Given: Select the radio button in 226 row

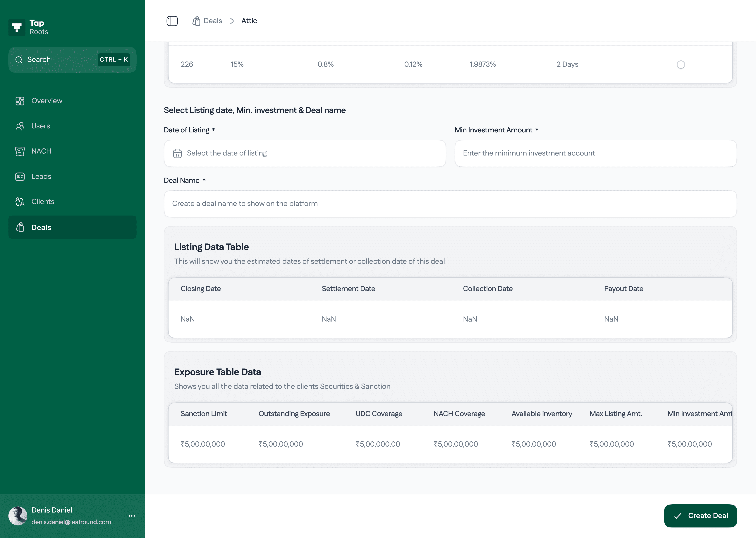Looking at the screenshot, I should click(x=681, y=65).
